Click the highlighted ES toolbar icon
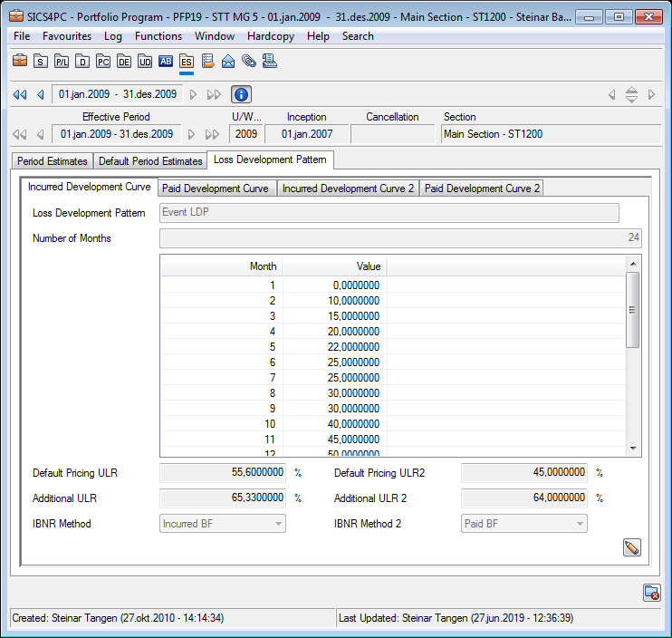Screen dimensions: 672x638 (x=187, y=62)
